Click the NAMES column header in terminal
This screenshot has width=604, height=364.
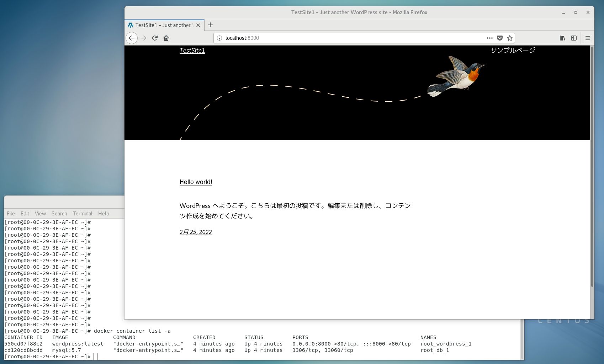[x=428, y=337]
